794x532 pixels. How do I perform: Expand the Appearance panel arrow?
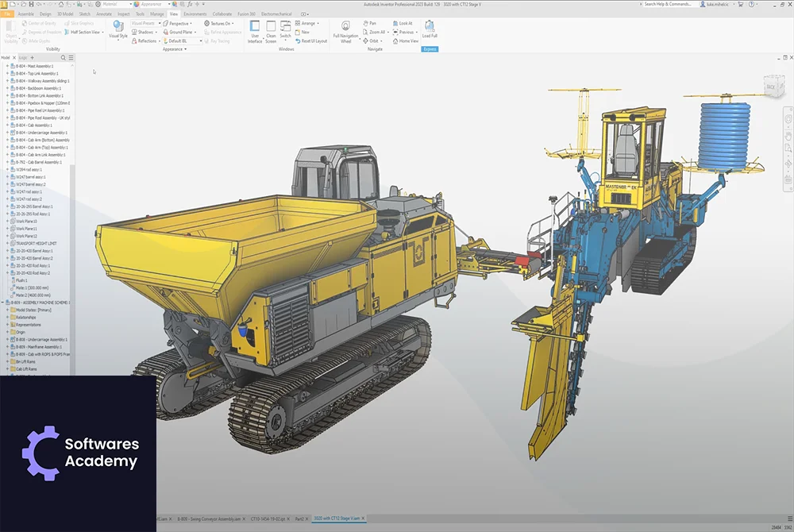coord(185,49)
